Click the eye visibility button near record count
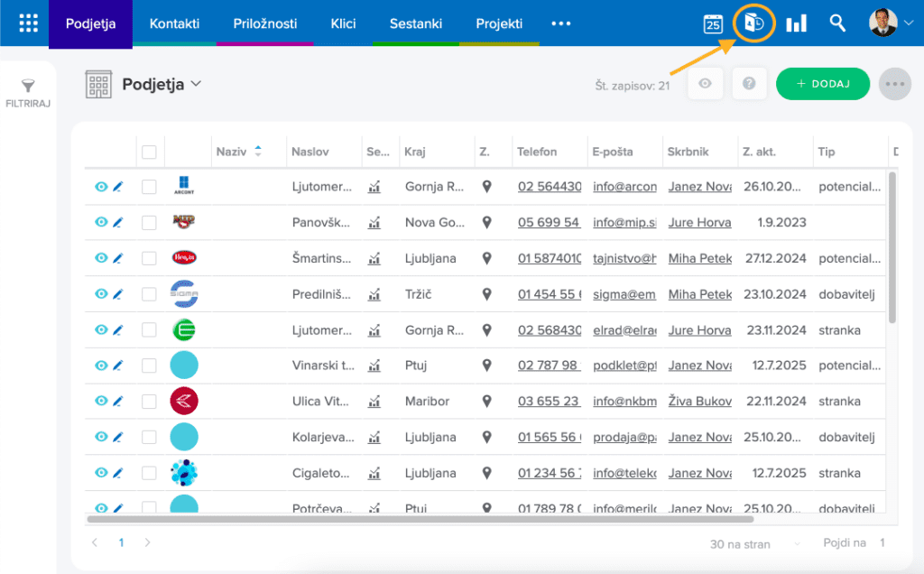 (705, 84)
